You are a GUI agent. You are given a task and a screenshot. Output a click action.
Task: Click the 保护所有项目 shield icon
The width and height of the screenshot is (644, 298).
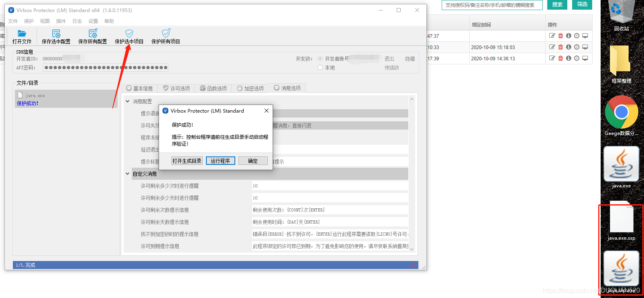click(x=166, y=33)
